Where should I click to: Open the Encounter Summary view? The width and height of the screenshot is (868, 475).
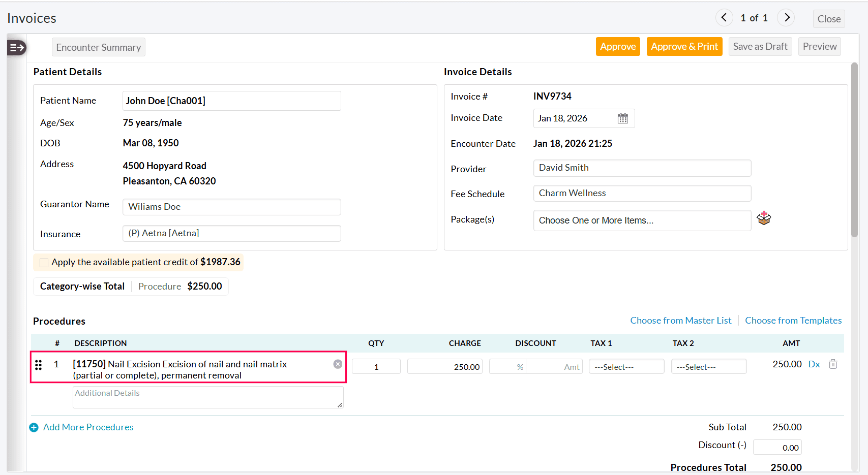pos(98,47)
